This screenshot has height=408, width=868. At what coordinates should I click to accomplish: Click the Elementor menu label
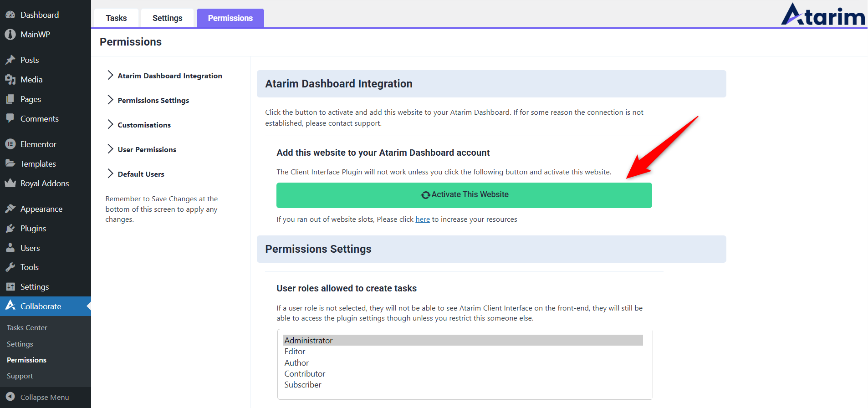click(38, 144)
